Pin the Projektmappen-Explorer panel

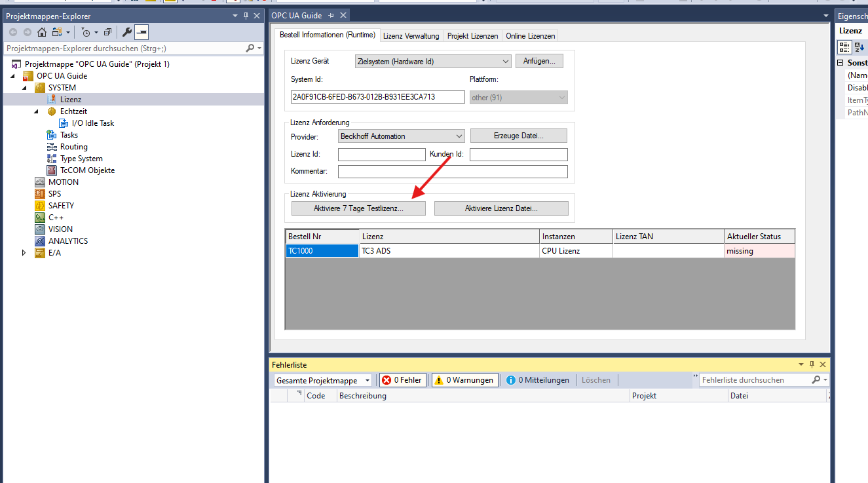point(246,16)
